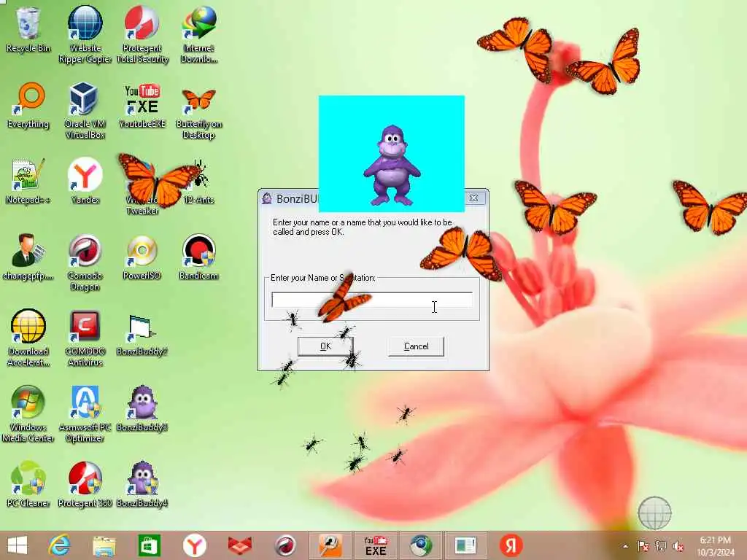
Task: Open Action Center flag in tray
Action: (643, 546)
